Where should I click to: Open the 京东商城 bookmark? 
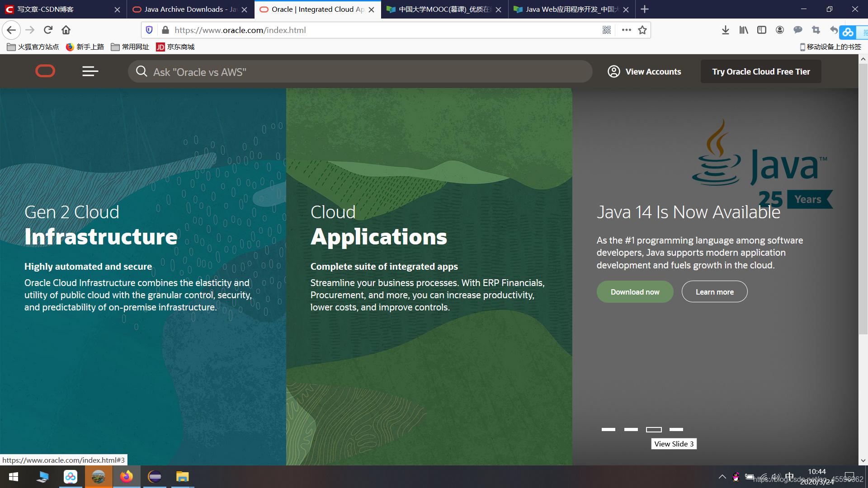pos(175,47)
